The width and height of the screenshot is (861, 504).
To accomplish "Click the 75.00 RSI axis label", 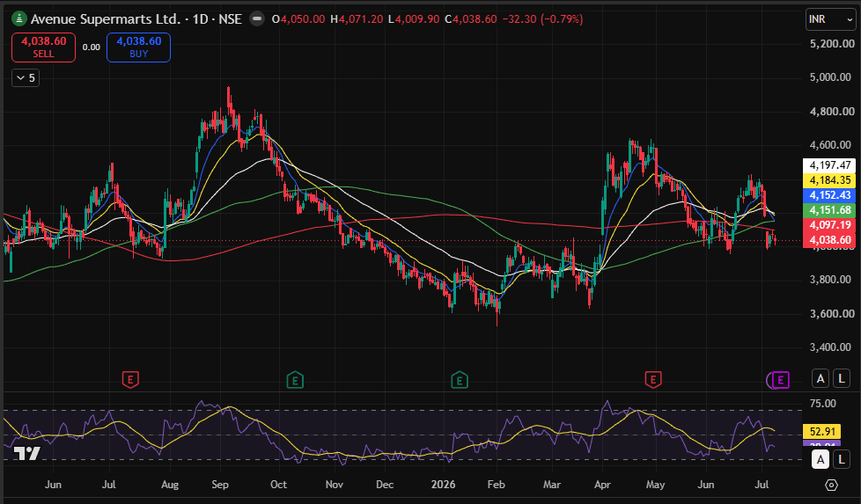I will coord(823,404).
